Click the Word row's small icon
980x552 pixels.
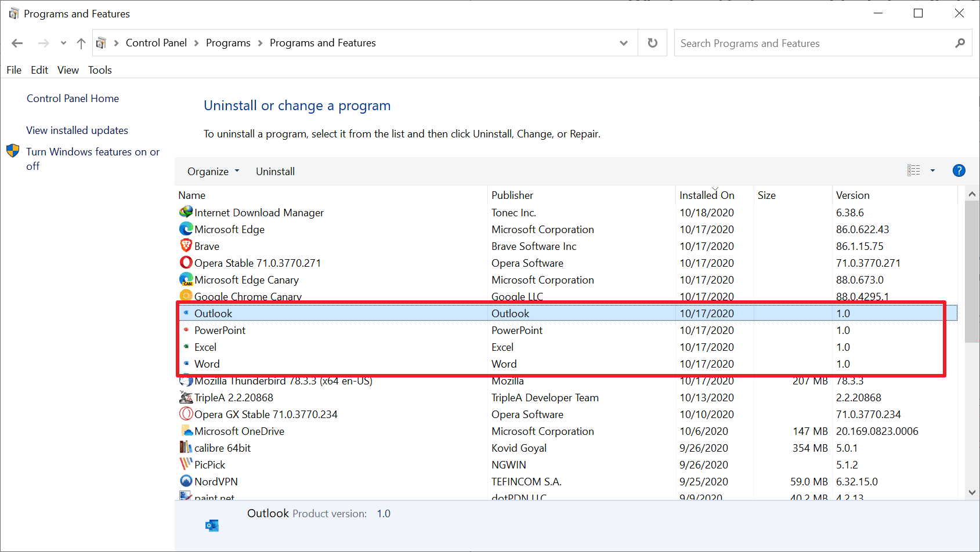tap(186, 364)
